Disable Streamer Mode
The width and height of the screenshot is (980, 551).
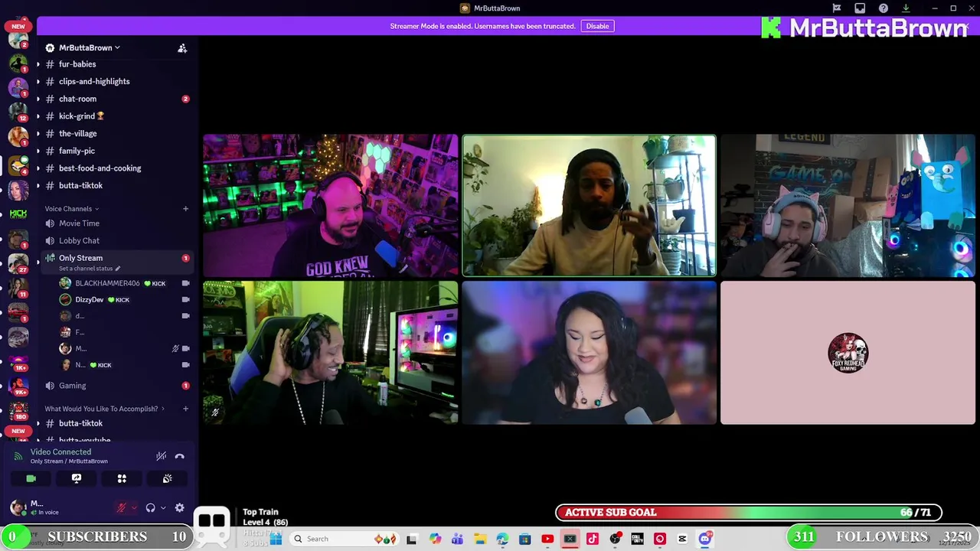(597, 26)
